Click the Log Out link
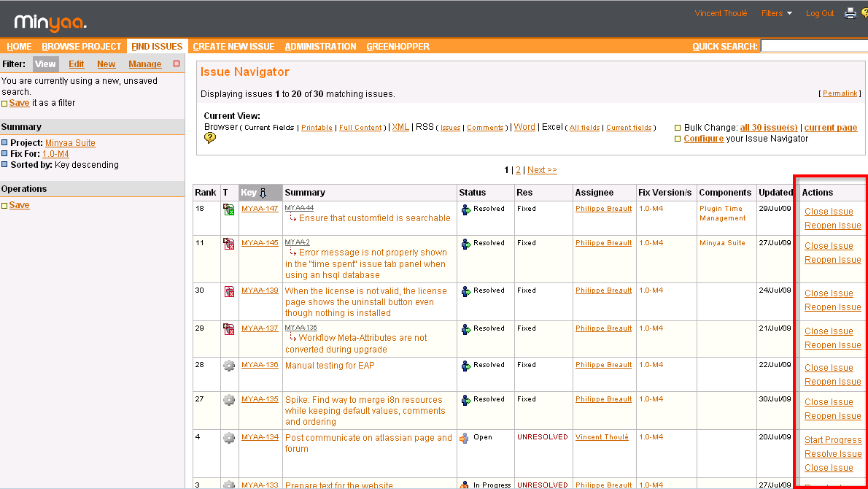 click(x=820, y=13)
